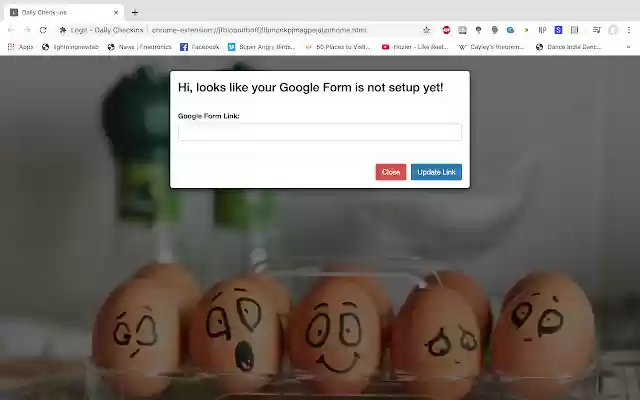Click the 'Google Form Link:' label
Image resolution: width=640 pixels, height=400 pixels.
tap(209, 116)
